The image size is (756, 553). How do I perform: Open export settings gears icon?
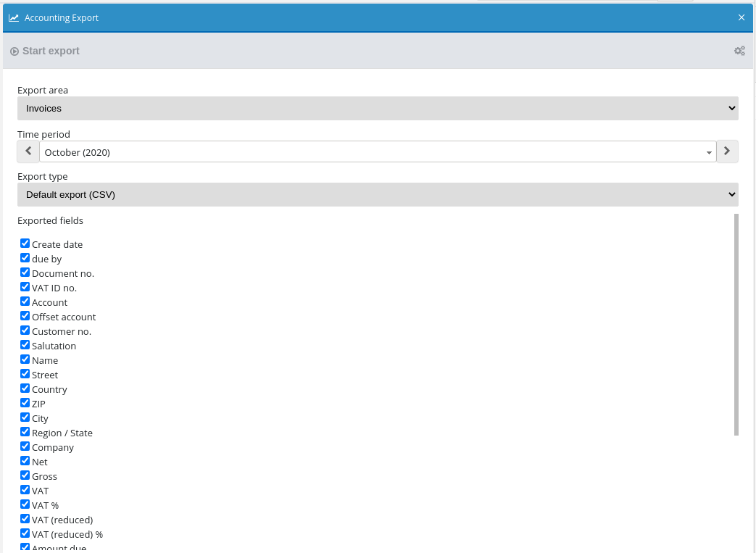coord(739,51)
